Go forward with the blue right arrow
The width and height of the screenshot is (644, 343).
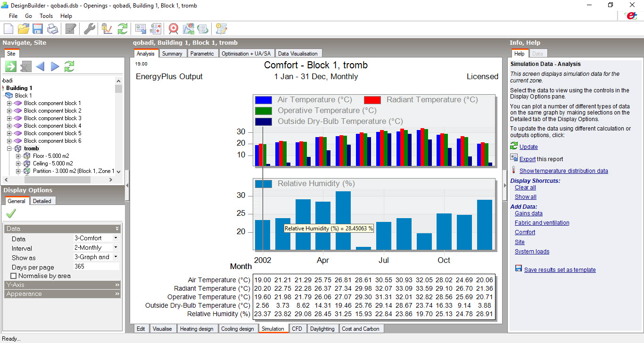coord(55,66)
